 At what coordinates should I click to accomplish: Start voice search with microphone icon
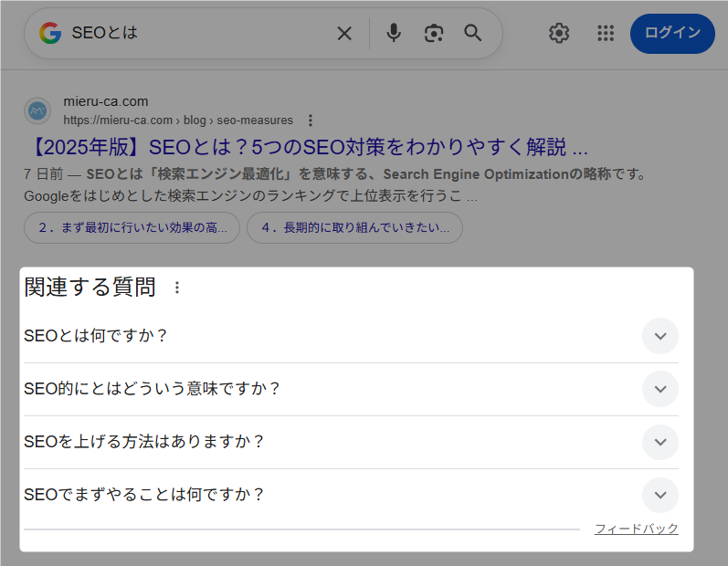[x=394, y=34]
